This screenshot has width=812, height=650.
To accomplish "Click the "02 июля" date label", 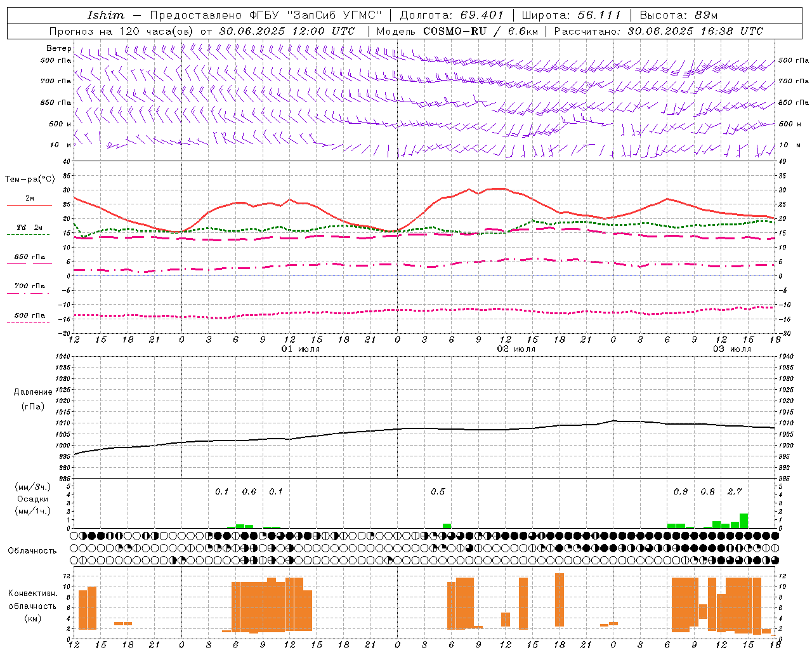I will 516,349.
